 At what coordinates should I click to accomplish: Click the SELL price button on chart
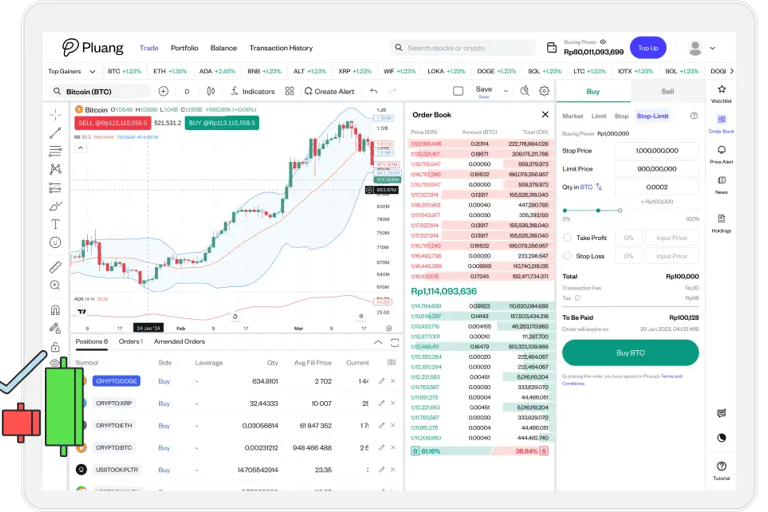(x=113, y=123)
